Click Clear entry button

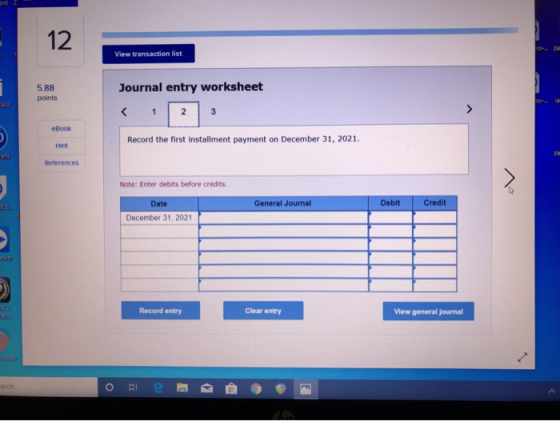click(x=263, y=311)
